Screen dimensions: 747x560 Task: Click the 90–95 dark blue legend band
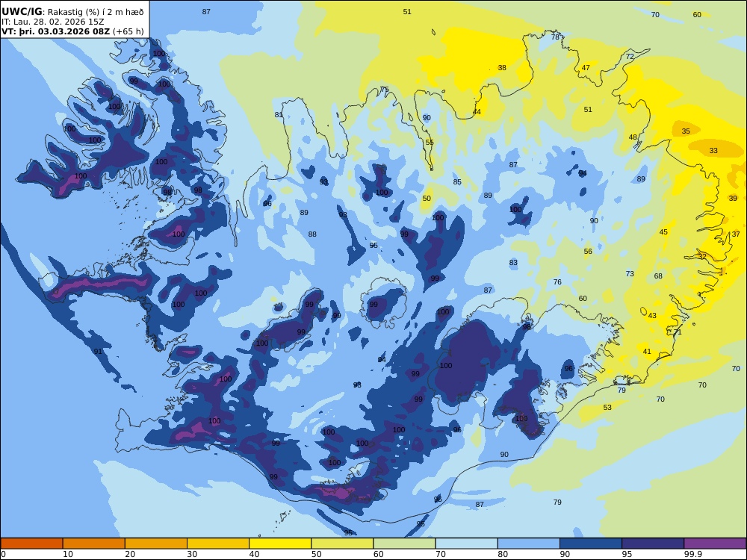(591, 544)
